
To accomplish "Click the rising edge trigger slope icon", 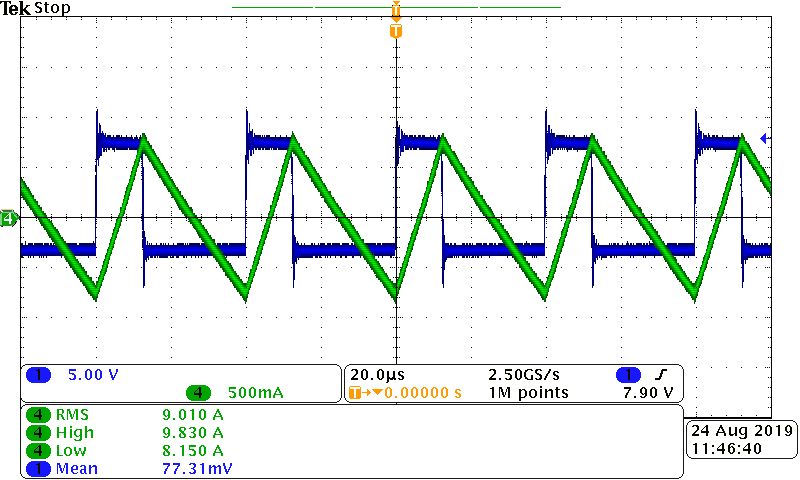I will (x=661, y=375).
